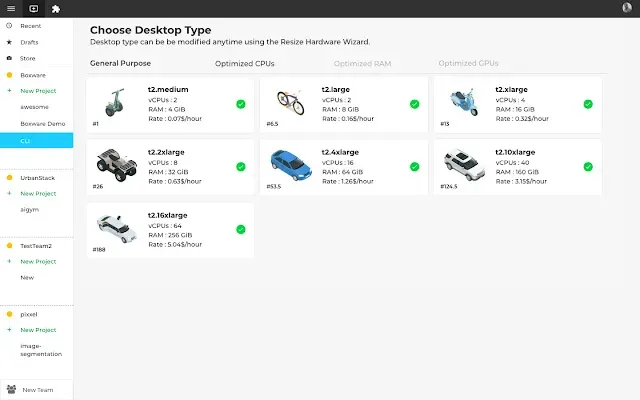The image size is (640, 400).
Task: Click the Boxware team name
Action: click(x=33, y=75)
